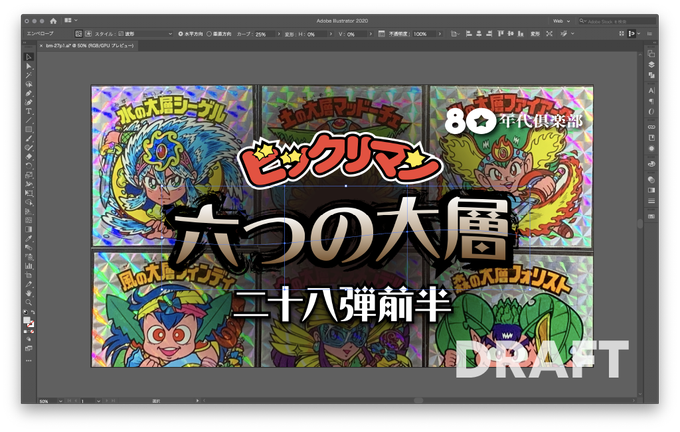Expand horizontal distortion H value arrow

pos(332,34)
